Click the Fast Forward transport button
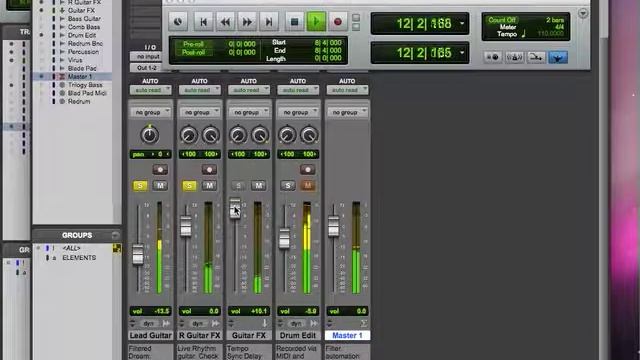 click(x=247, y=22)
